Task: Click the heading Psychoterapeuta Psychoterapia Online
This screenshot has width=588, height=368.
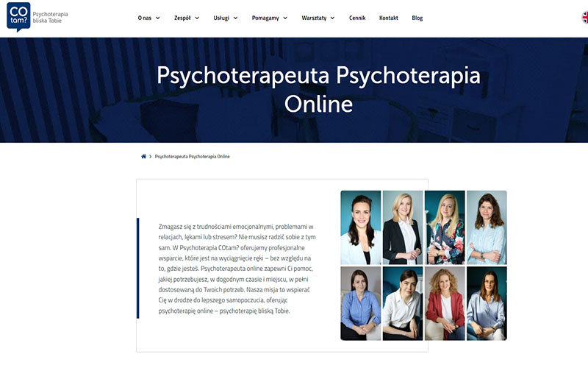Action: 318,89
